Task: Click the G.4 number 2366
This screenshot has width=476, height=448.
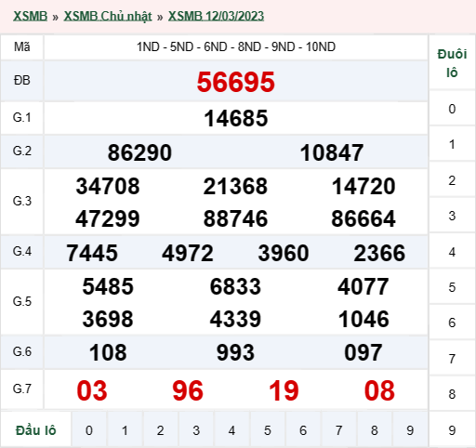Action: pos(379,253)
